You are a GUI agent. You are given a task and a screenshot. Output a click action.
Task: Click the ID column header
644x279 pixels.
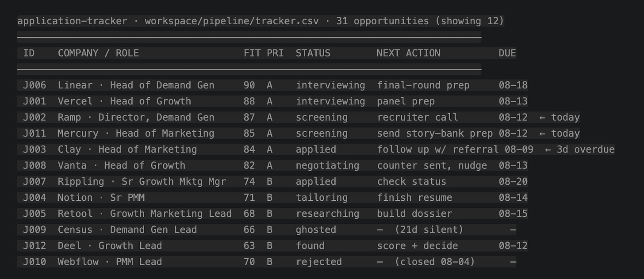pyautogui.click(x=29, y=53)
